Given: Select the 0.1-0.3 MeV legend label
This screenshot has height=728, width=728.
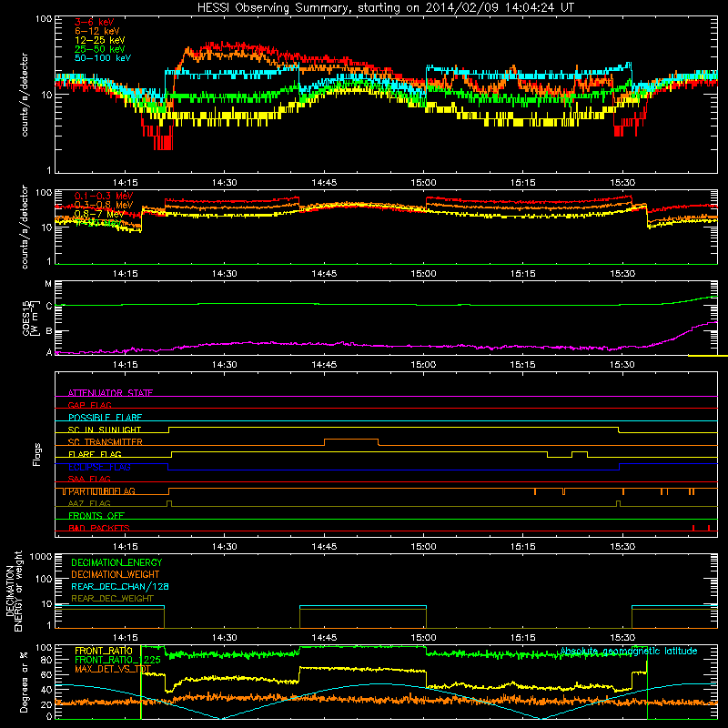Looking at the screenshot, I should pos(104,196).
